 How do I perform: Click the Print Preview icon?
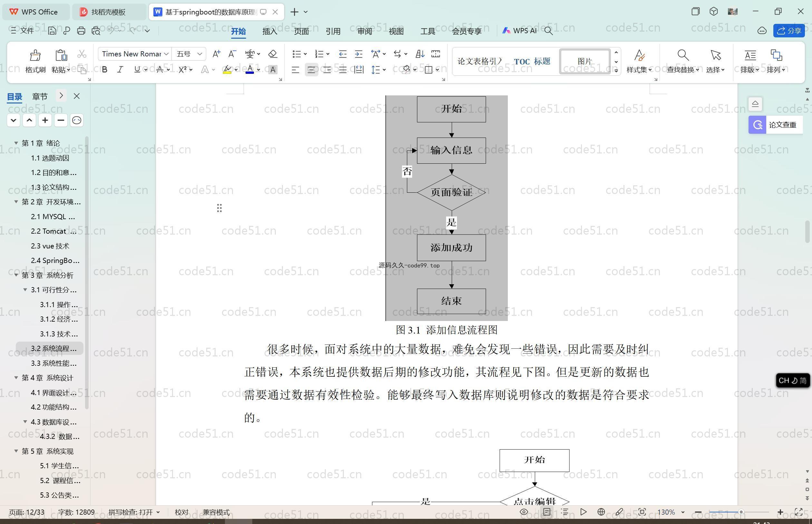96,31
